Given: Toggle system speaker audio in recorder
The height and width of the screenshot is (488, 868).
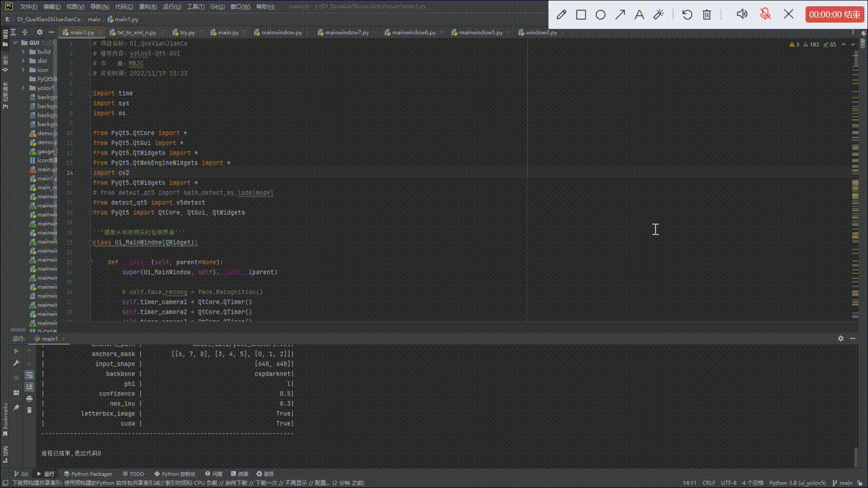Looking at the screenshot, I should (742, 14).
